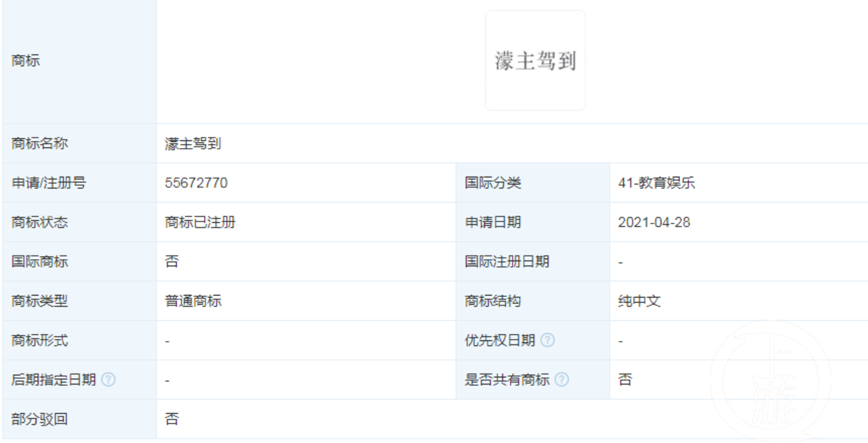Open the 濛主驾到 trademark image thumbnail

coord(535,60)
